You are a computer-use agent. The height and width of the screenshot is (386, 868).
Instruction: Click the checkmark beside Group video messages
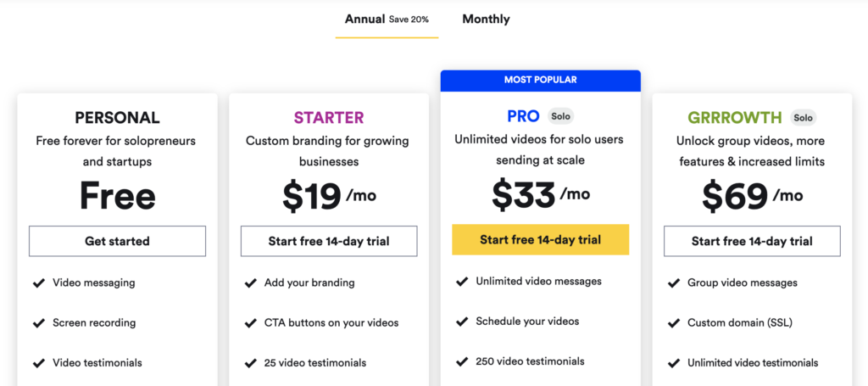[x=673, y=283]
